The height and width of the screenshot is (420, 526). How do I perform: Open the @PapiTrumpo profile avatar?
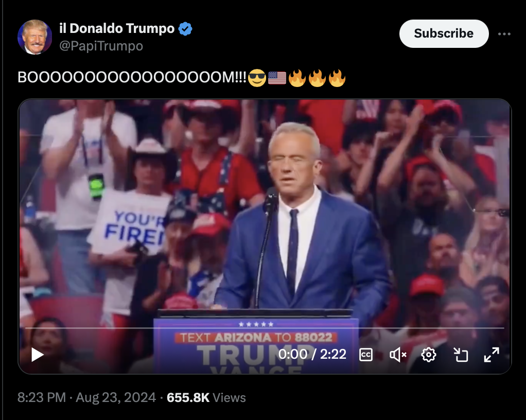[34, 37]
